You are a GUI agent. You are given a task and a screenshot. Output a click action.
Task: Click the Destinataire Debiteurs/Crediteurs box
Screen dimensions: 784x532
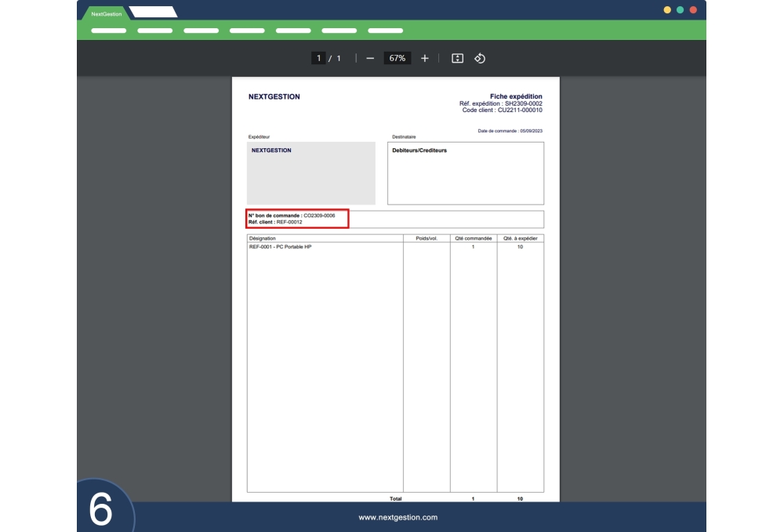(466, 172)
